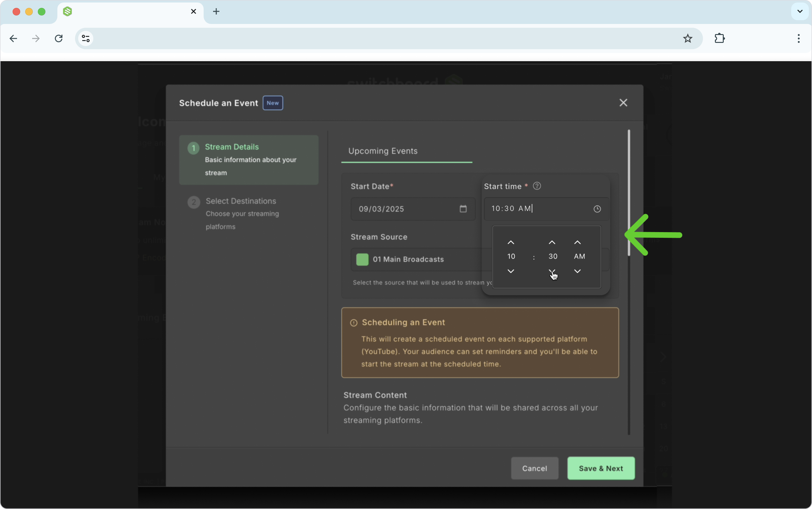Go back in the browser
812x509 pixels.
point(14,38)
